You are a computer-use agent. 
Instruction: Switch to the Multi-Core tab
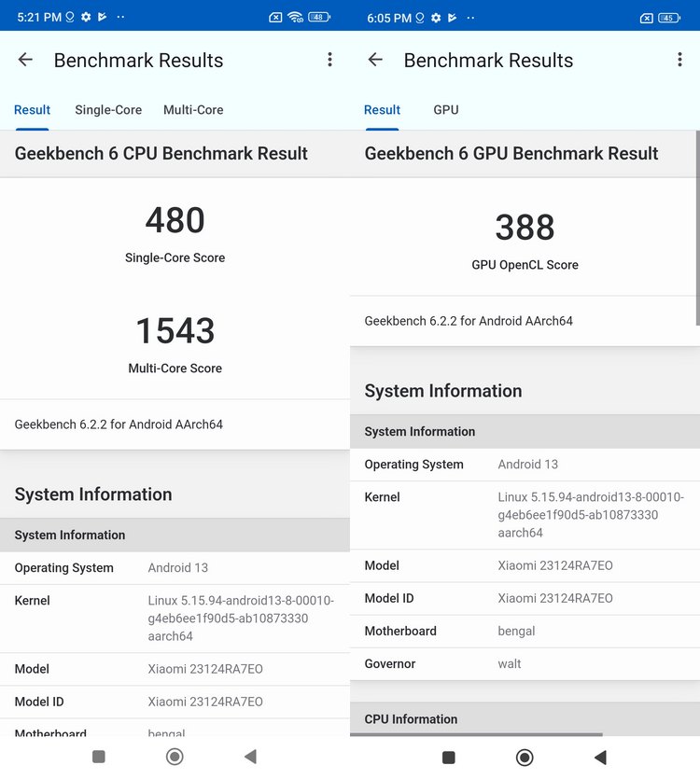193,110
